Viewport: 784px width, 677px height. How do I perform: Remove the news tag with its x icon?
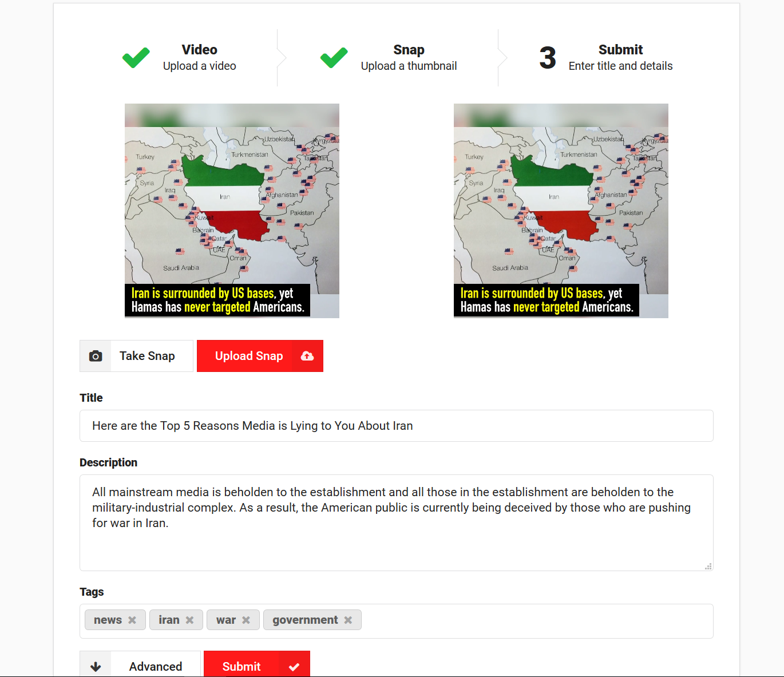pos(132,620)
